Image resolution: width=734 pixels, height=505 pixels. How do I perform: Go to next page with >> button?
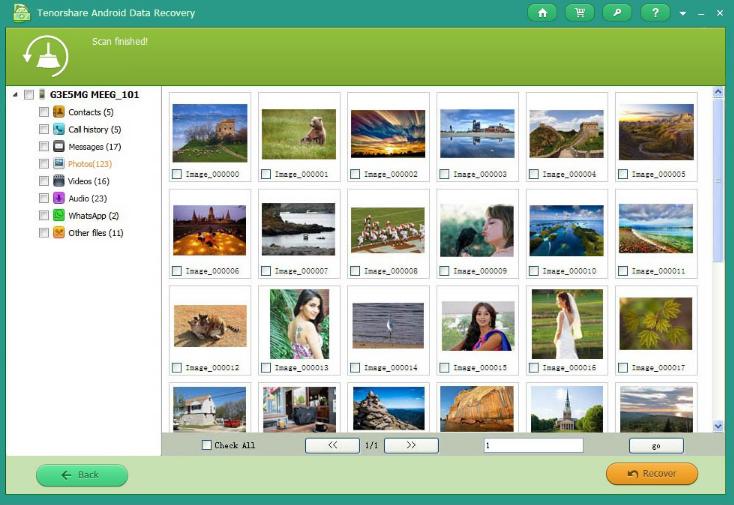pos(411,445)
